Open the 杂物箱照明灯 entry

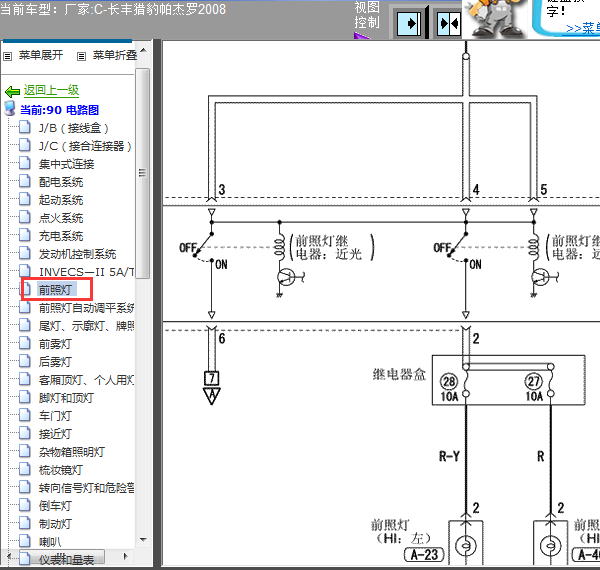(x=72, y=451)
